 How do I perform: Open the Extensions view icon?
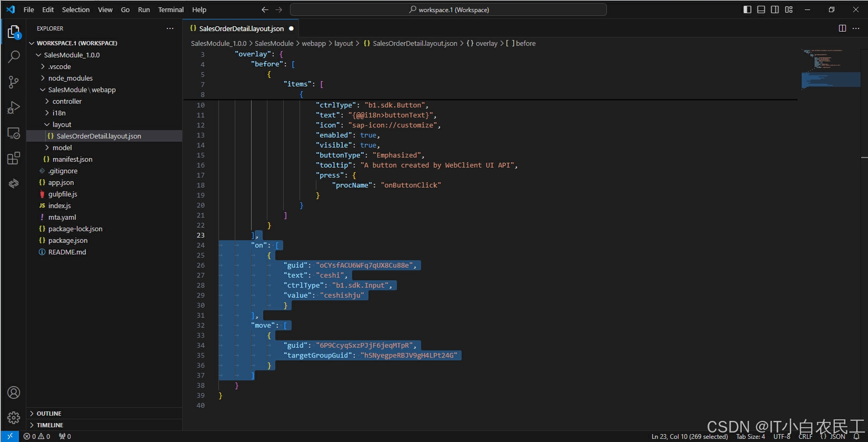(x=14, y=158)
